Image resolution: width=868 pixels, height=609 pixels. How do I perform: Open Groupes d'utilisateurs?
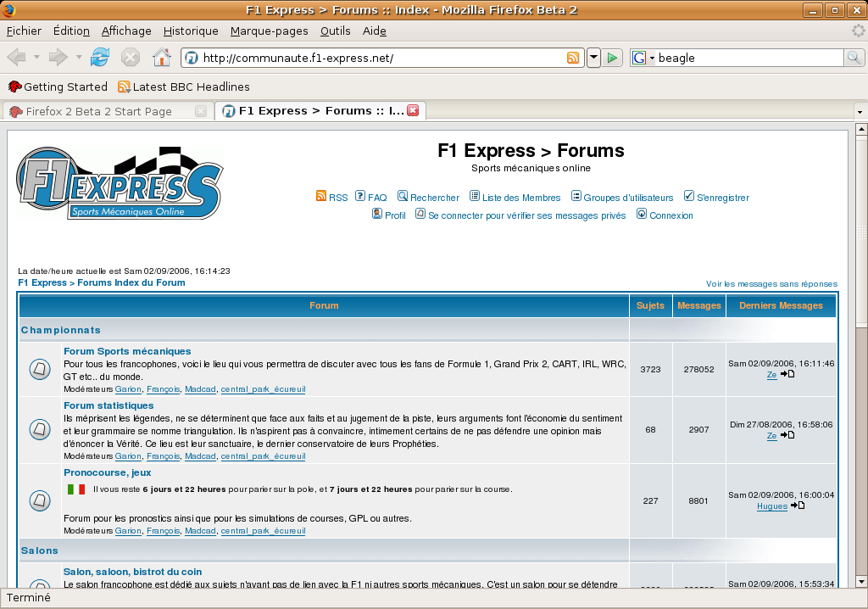pyautogui.click(x=622, y=198)
